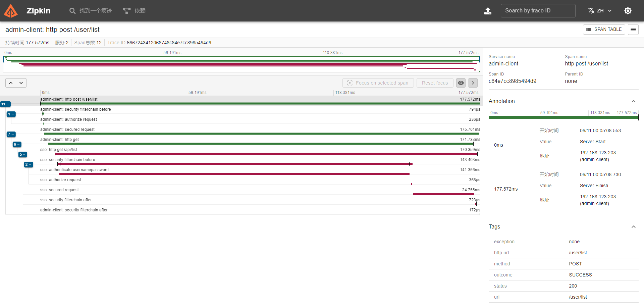Jump to the next span with down arrow
This screenshot has width=644, height=308.
pyautogui.click(x=21, y=83)
